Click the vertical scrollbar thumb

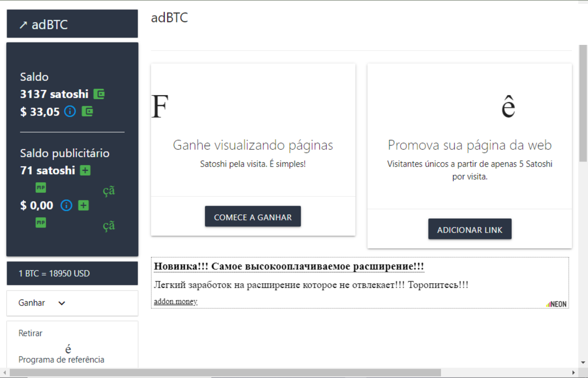pyautogui.click(x=583, y=103)
